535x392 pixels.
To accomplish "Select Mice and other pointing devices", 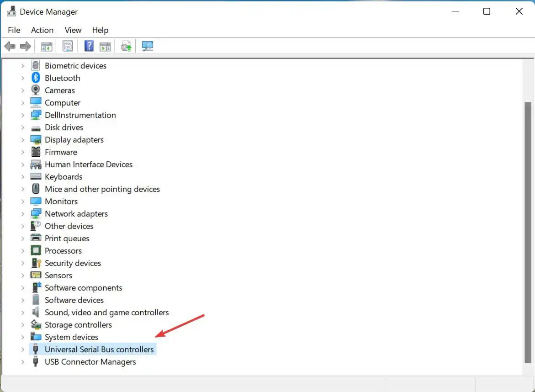I will [x=102, y=189].
